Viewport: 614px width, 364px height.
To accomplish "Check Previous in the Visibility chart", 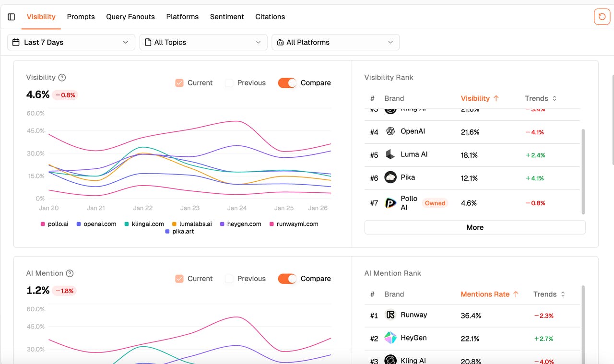I will pos(229,83).
